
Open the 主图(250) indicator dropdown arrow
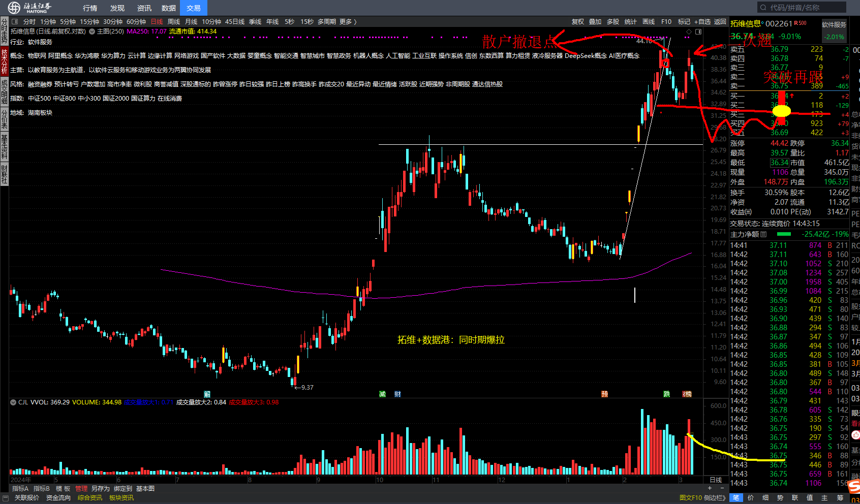(92, 31)
